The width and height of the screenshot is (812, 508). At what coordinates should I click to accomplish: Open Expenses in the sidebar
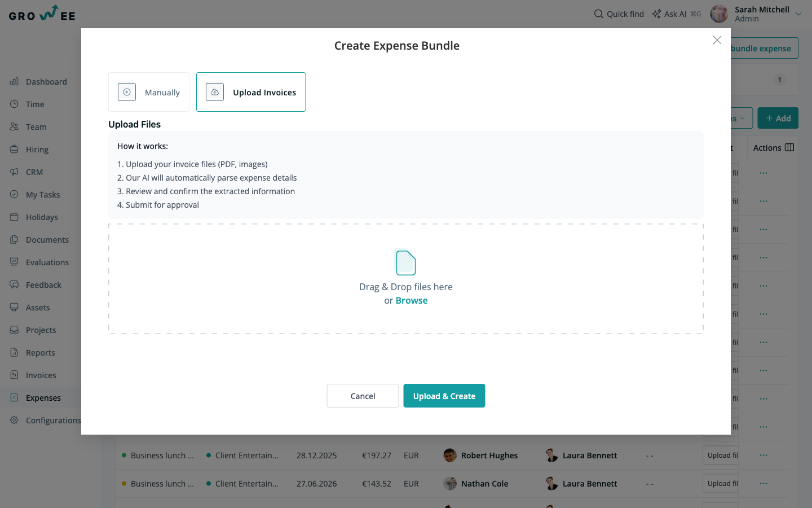coord(43,398)
